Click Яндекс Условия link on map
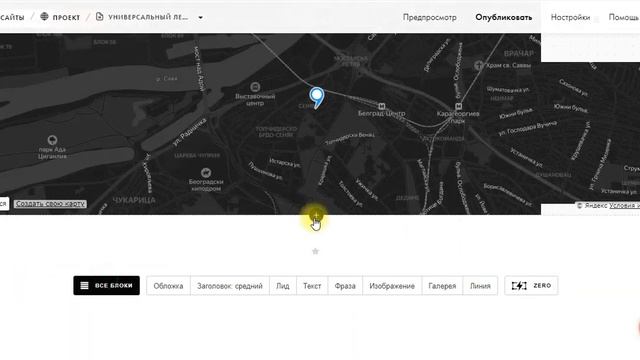The width and height of the screenshot is (640, 360). point(624,205)
